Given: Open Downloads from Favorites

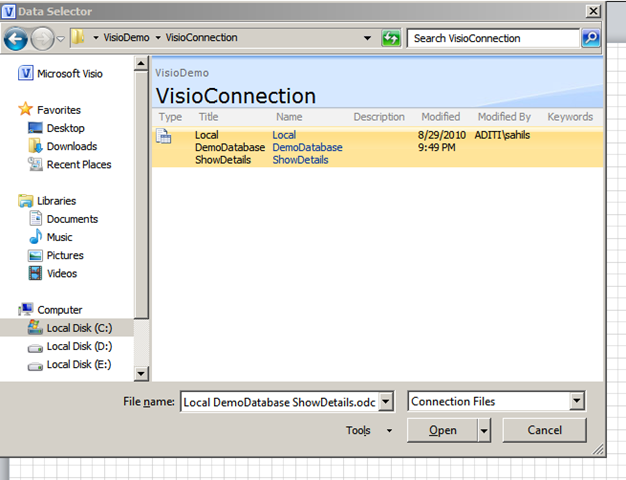Looking at the screenshot, I should point(72,147).
